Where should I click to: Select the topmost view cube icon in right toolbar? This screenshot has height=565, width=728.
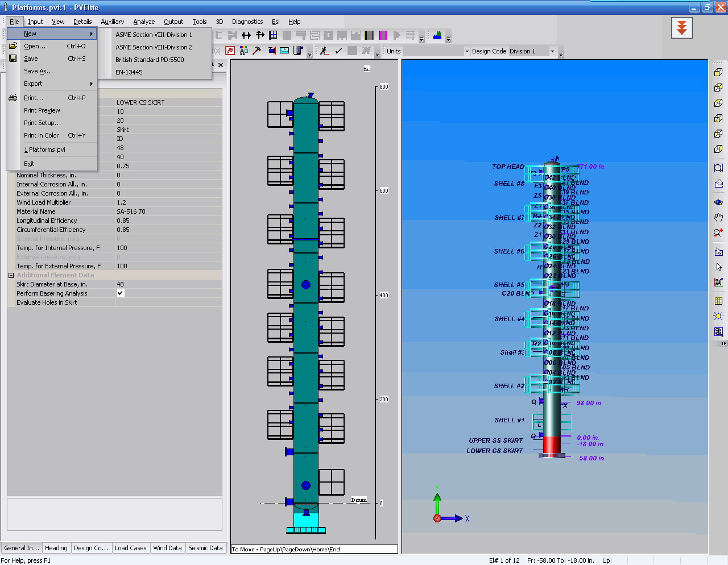coord(718,72)
